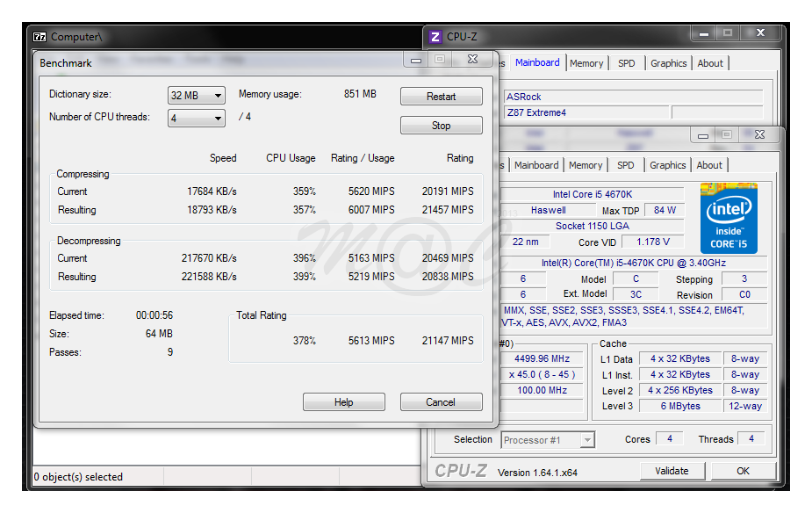The height and width of the screenshot is (513, 812).
Task: Click the 100.00 MHz bus speed value
Action: (542, 390)
